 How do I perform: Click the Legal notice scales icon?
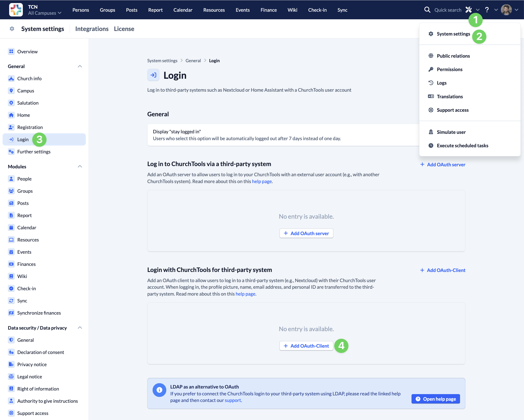pyautogui.click(x=11, y=377)
